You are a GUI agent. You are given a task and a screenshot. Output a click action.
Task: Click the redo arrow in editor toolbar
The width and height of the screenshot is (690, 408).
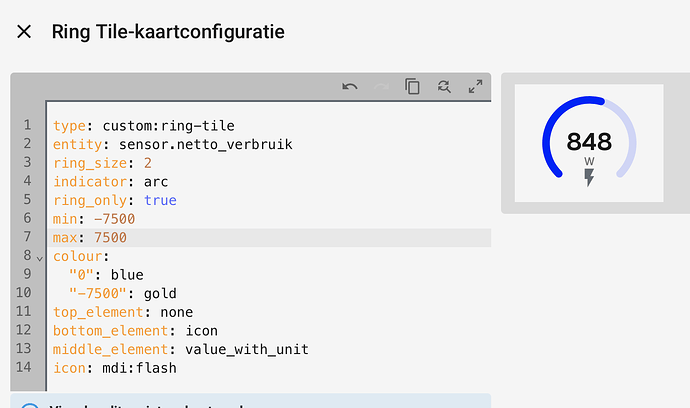pyautogui.click(x=381, y=86)
